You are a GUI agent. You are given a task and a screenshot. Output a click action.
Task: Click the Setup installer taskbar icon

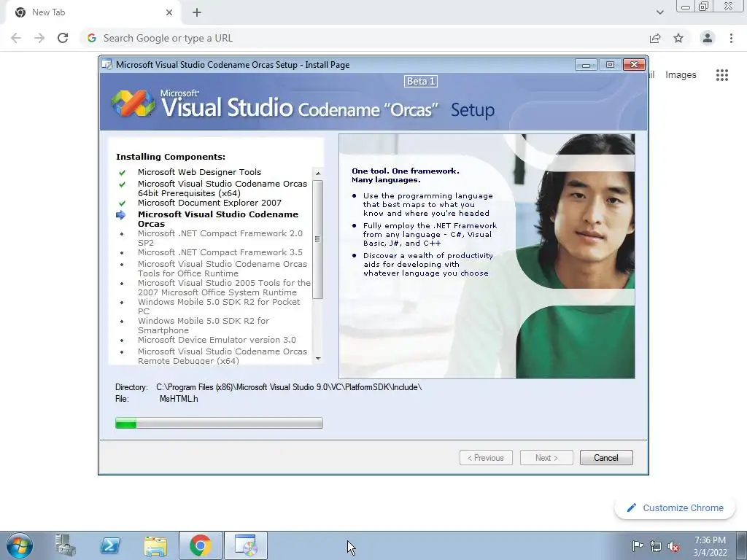(246, 545)
